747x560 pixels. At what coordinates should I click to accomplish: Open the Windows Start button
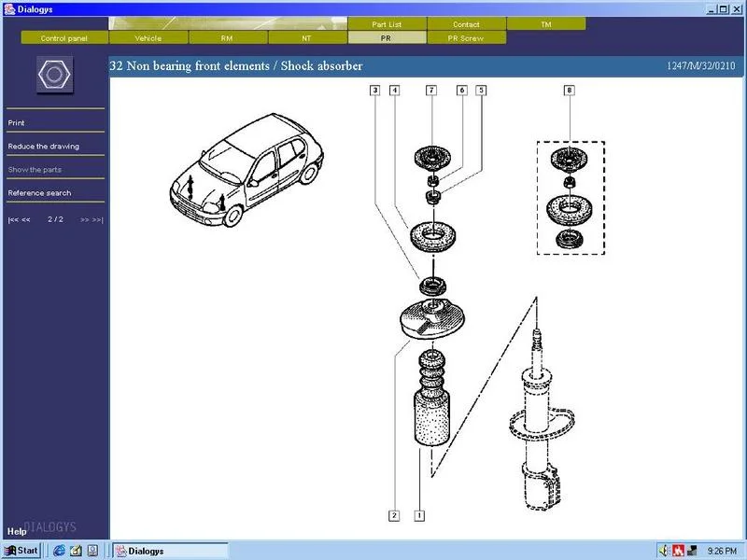click(x=21, y=551)
